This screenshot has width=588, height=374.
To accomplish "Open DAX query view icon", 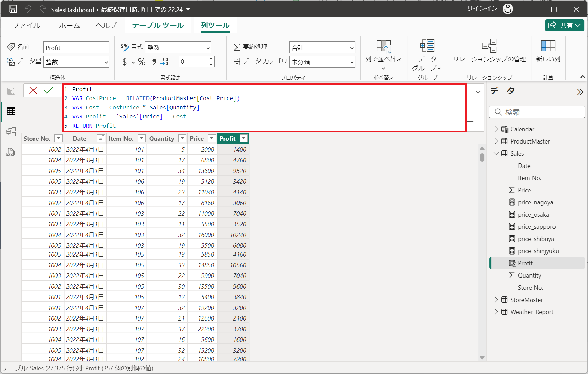I will [10, 152].
